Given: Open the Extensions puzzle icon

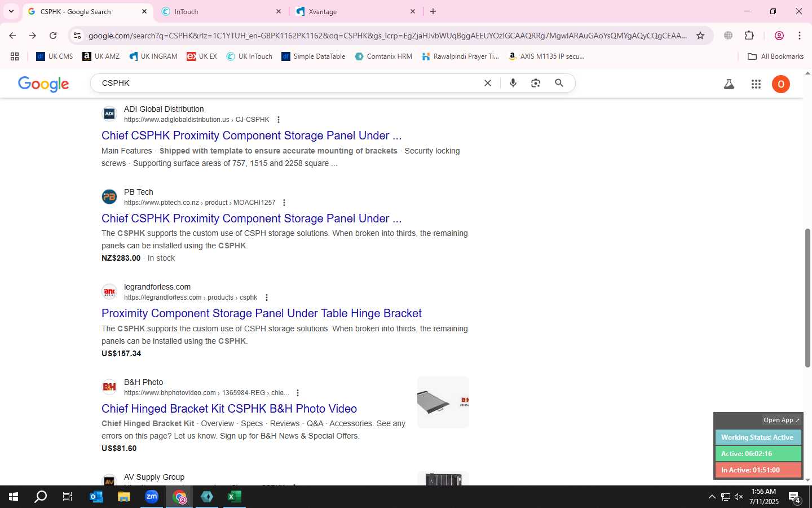Looking at the screenshot, I should tap(749, 36).
